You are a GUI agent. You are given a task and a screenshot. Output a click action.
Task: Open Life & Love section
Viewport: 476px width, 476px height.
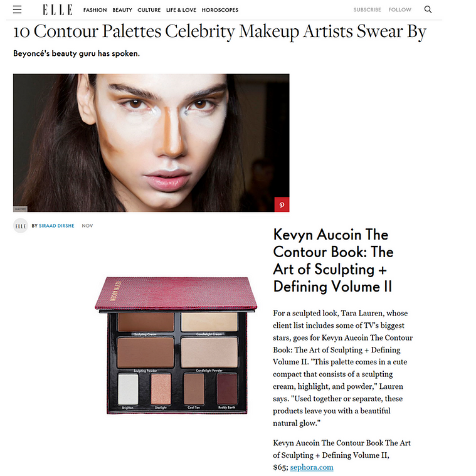click(181, 10)
